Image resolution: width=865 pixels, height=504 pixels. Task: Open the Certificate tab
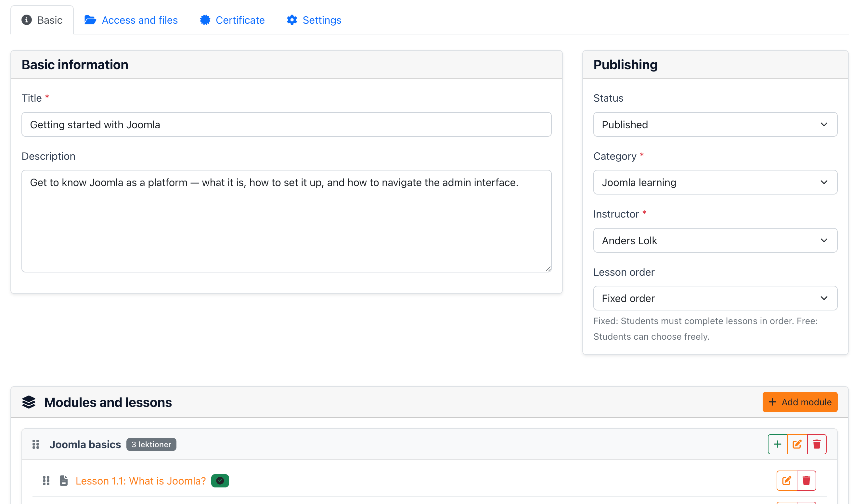tap(232, 20)
